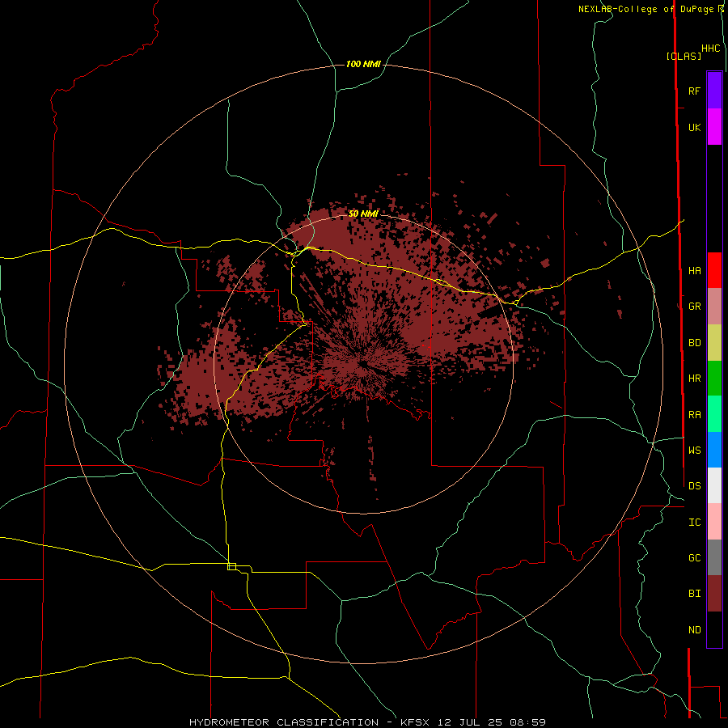Click the DS legend label
The height and width of the screenshot is (728, 728).
pyautogui.click(x=694, y=485)
